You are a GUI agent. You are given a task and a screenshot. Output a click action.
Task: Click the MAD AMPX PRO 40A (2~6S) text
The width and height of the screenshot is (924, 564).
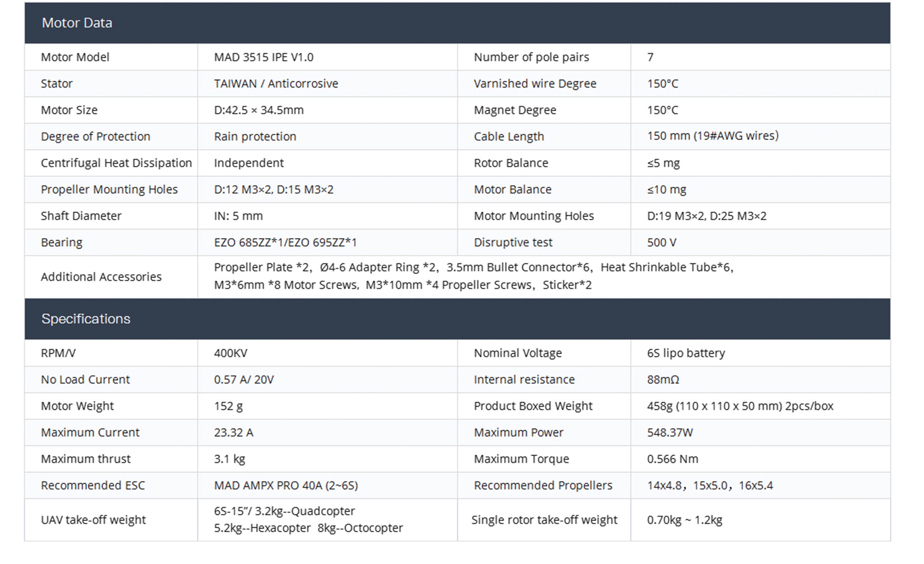point(286,486)
